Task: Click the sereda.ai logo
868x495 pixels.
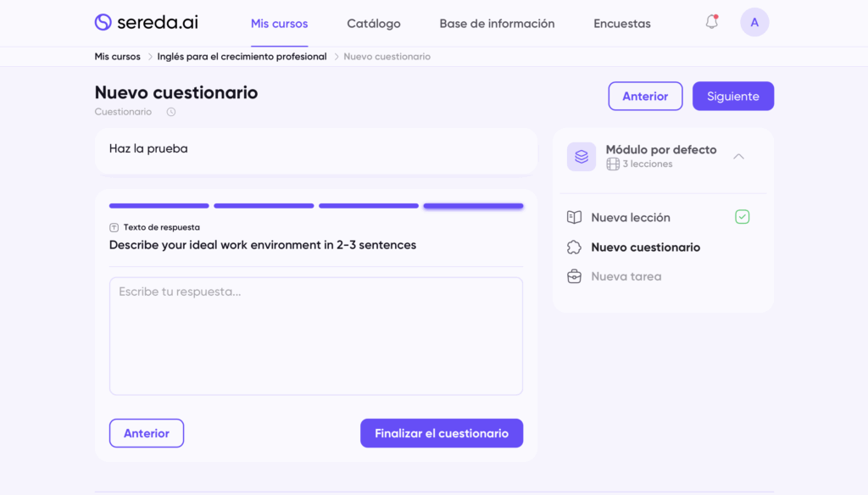Action: click(146, 23)
